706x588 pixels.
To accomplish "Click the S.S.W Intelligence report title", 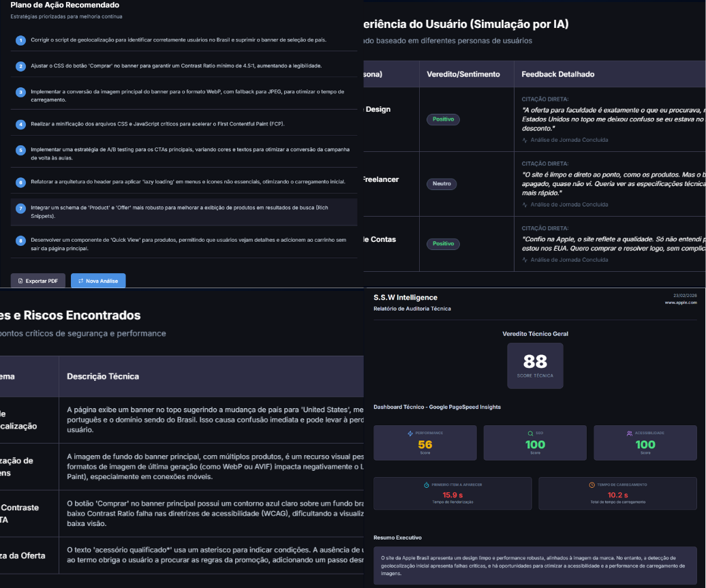I will tap(405, 298).
